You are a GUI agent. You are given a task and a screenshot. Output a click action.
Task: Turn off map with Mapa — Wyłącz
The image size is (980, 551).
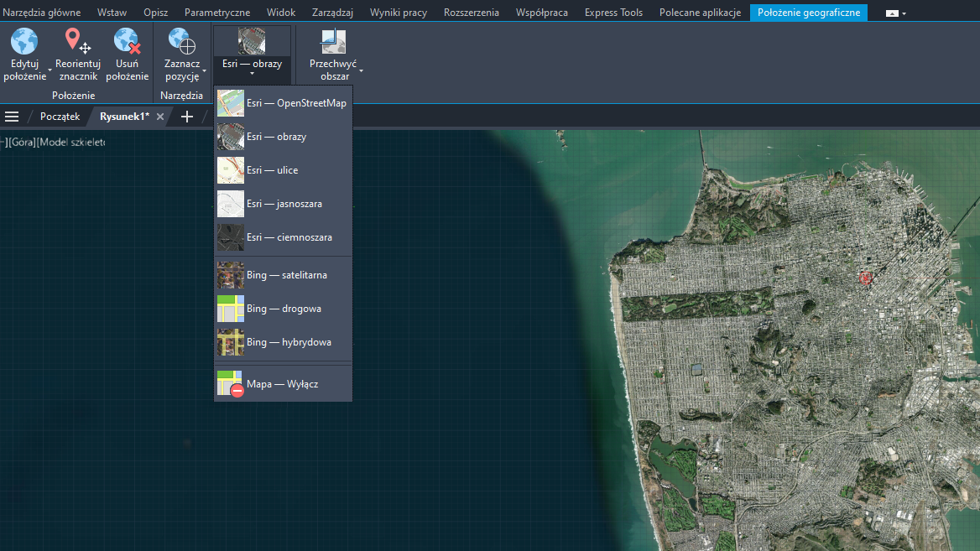[283, 383]
